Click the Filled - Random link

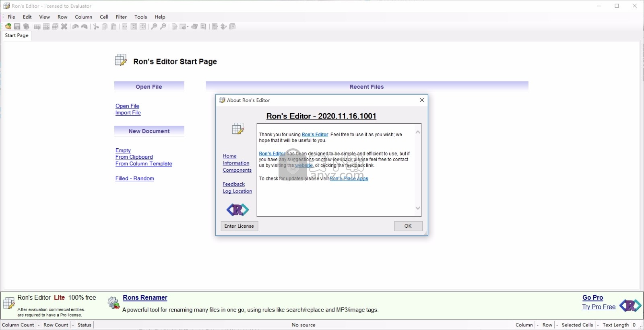[135, 178]
